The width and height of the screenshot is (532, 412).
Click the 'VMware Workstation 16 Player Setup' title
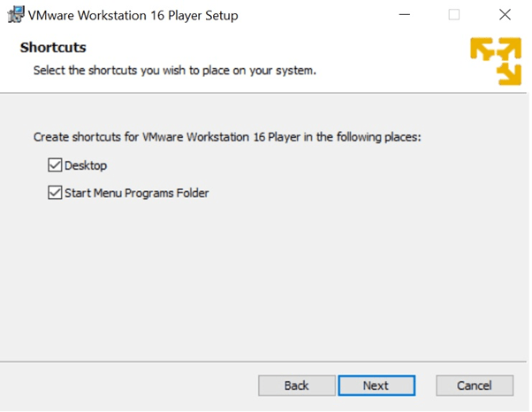pyautogui.click(x=133, y=16)
